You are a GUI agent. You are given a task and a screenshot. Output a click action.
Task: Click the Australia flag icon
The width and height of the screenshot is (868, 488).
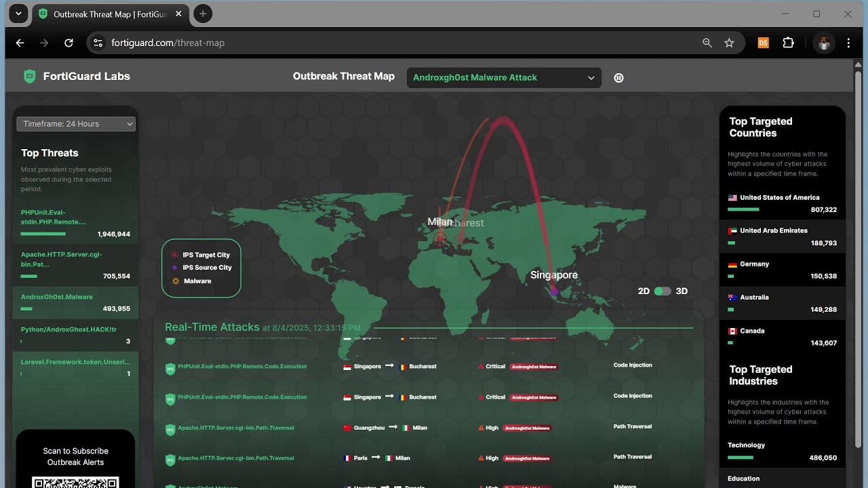732,298
